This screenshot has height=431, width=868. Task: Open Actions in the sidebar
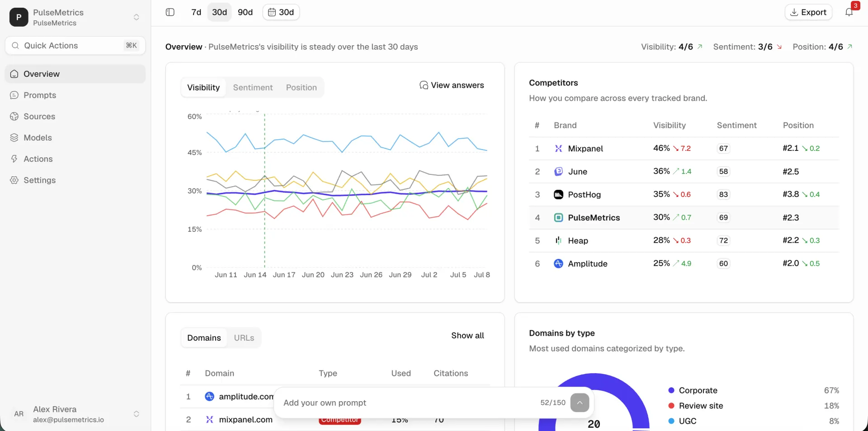tap(75, 159)
